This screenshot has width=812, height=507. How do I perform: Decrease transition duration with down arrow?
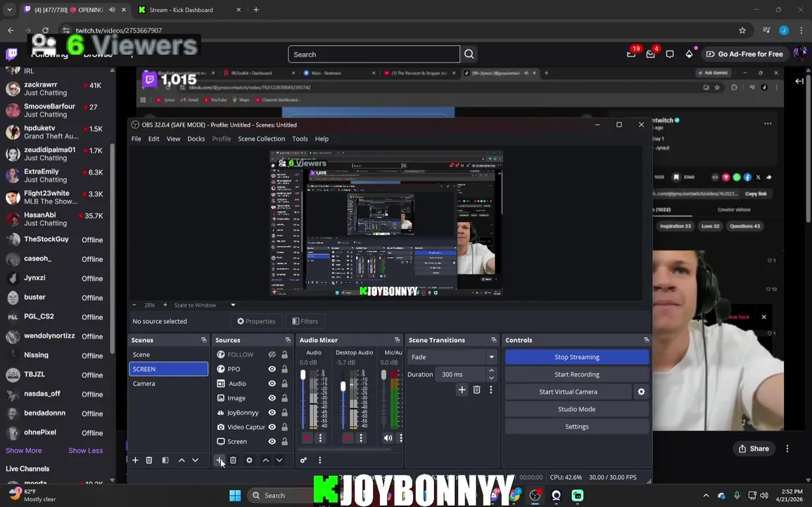pyautogui.click(x=491, y=378)
